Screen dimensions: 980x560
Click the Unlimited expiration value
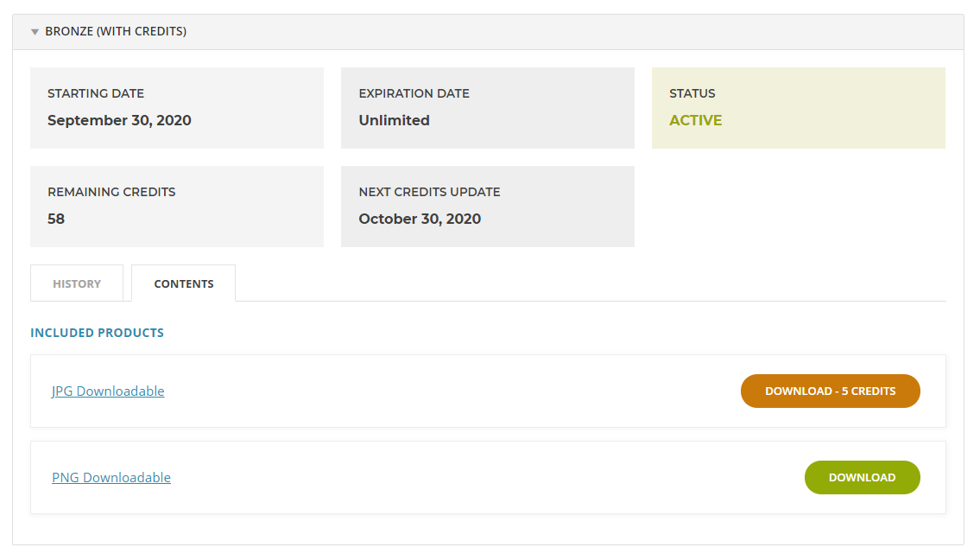pos(394,120)
